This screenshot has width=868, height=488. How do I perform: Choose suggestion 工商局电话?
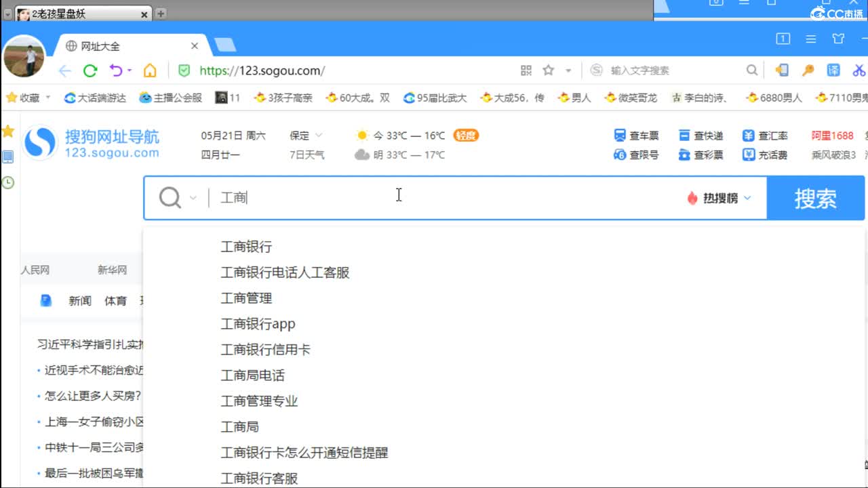(253, 375)
